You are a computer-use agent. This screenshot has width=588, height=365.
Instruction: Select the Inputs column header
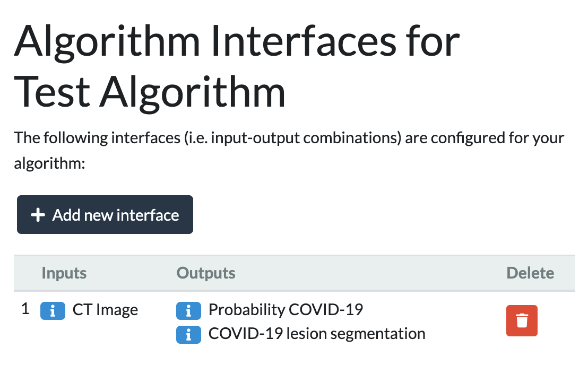pyautogui.click(x=64, y=273)
